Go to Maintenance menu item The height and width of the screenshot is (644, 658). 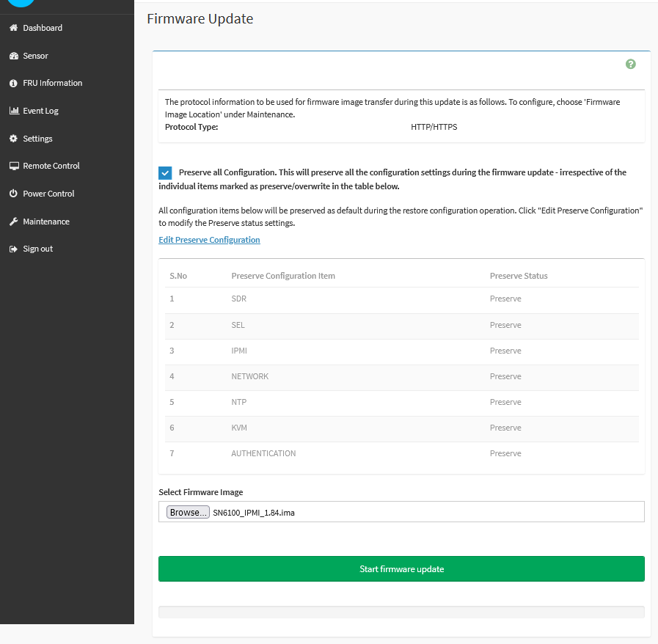click(x=46, y=222)
